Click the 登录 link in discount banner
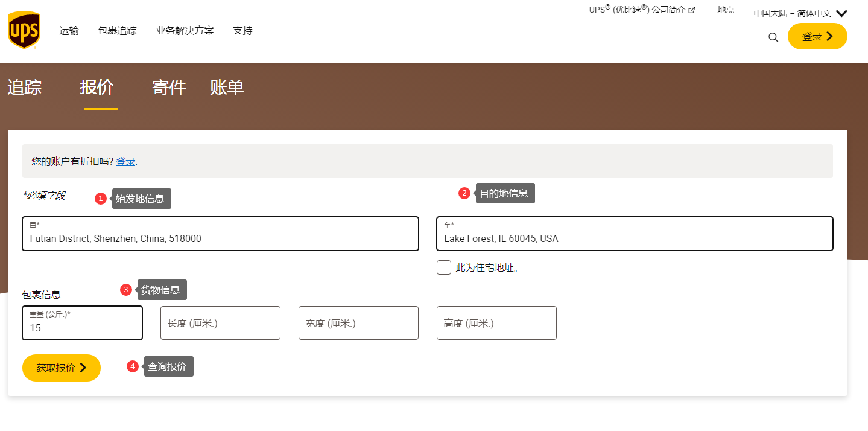This screenshot has height=431, width=868. pos(125,161)
